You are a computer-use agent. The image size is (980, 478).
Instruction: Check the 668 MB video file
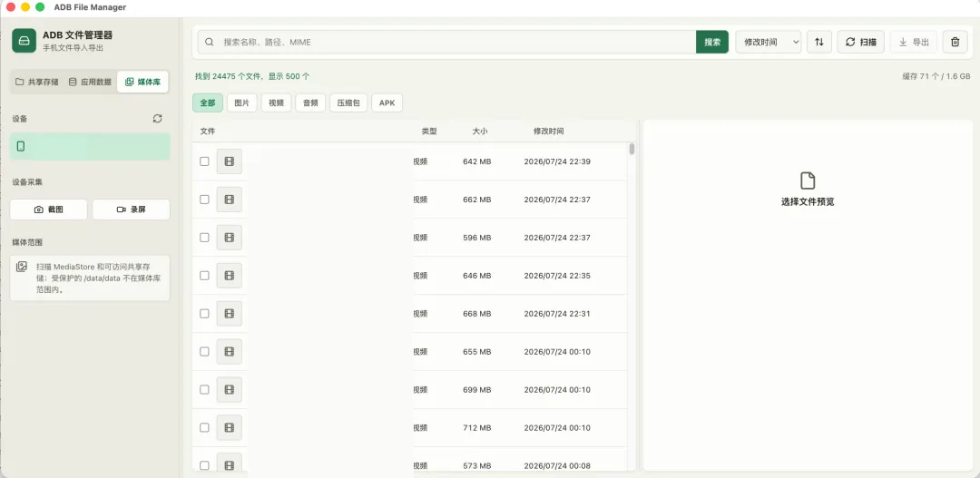click(204, 314)
